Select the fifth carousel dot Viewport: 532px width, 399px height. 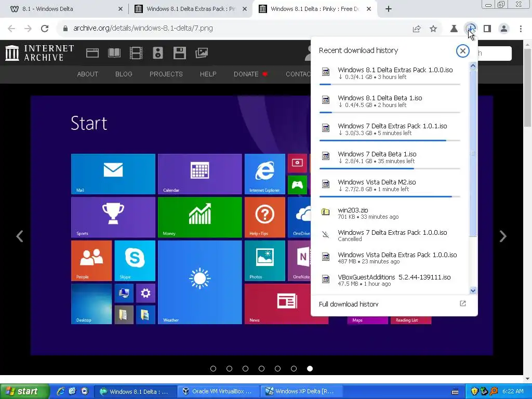277,369
